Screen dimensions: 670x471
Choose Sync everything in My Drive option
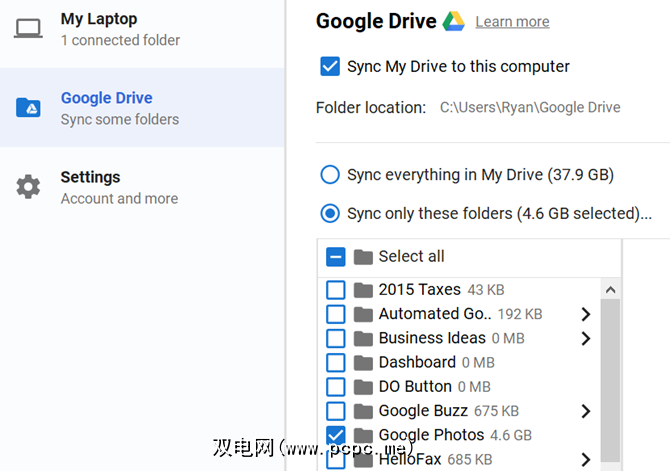point(330,175)
